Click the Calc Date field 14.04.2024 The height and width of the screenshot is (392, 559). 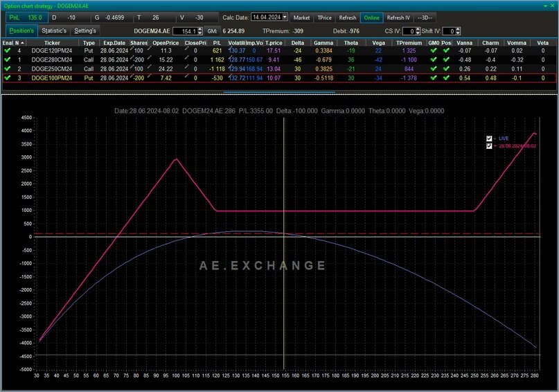pyautogui.click(x=266, y=17)
